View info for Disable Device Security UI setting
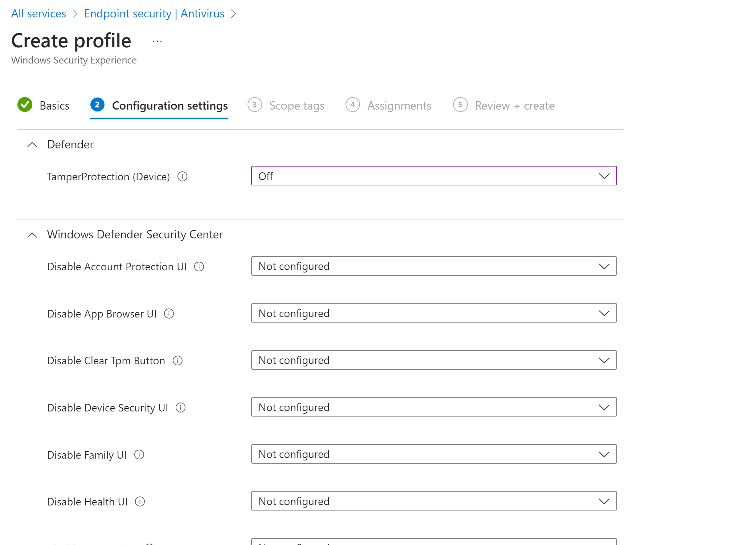Image resolution: width=756 pixels, height=545 pixels. pyautogui.click(x=180, y=408)
